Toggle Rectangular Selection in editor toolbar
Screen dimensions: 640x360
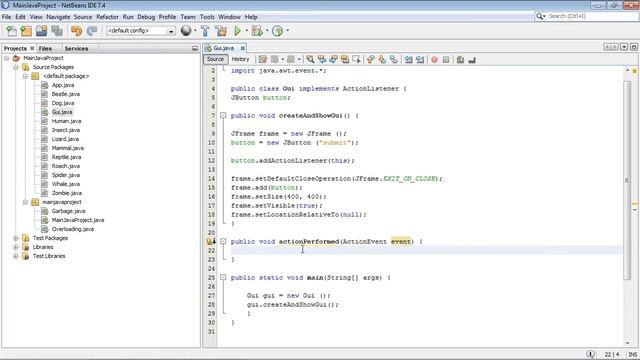tap(356, 60)
